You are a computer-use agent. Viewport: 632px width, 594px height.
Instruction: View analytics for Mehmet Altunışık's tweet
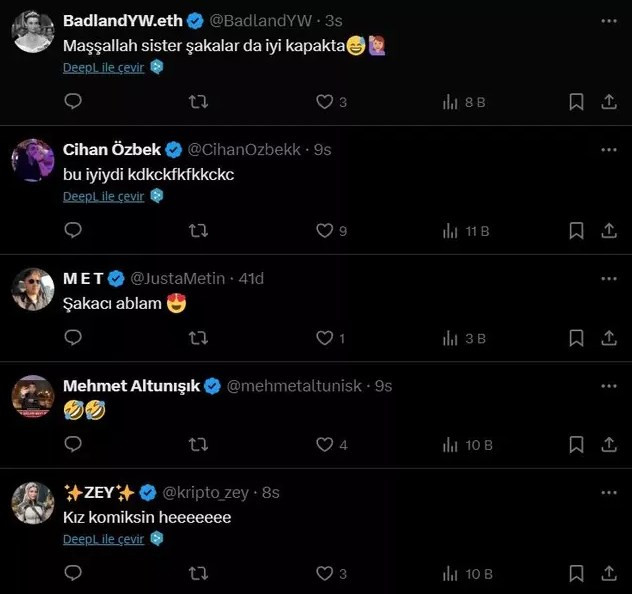coord(467,445)
